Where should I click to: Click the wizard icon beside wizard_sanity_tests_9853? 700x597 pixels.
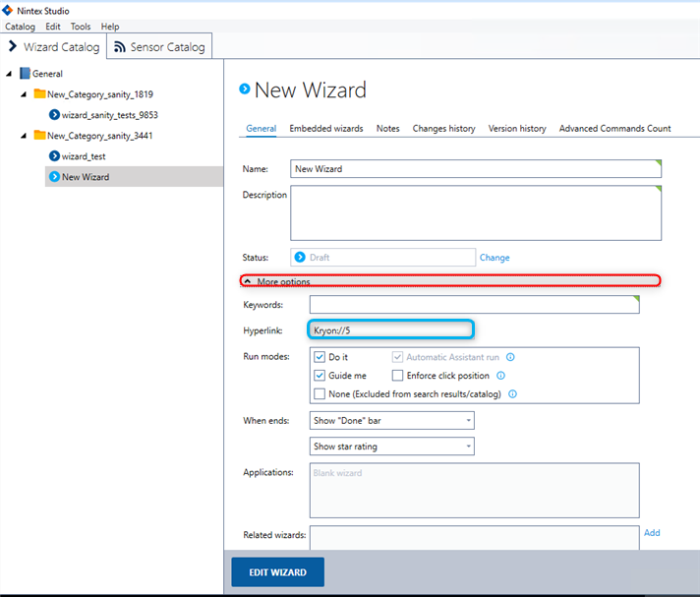click(x=55, y=115)
